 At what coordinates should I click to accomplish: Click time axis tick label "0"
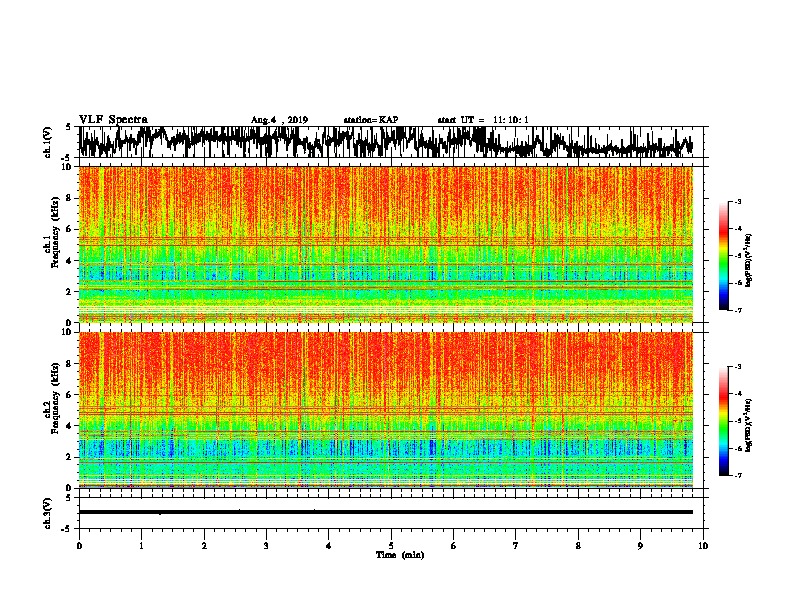coord(79,546)
